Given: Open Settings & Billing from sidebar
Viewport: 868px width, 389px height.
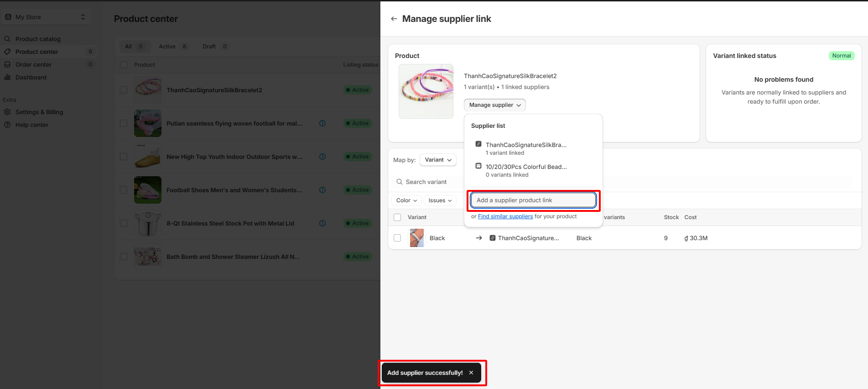Looking at the screenshot, I should 39,112.
